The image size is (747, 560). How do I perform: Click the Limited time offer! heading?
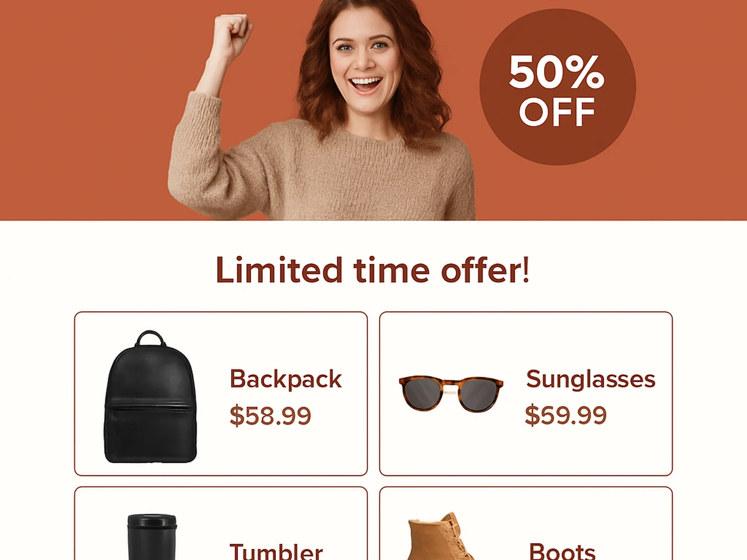[x=373, y=270]
